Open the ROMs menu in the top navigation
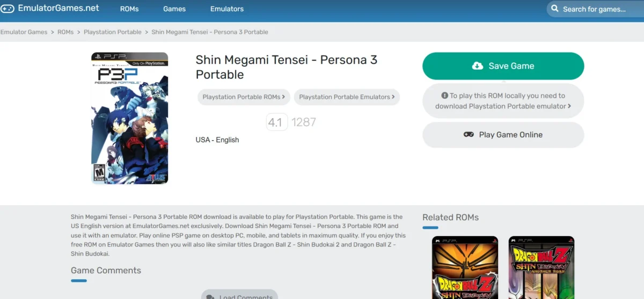644x299 pixels. (129, 9)
